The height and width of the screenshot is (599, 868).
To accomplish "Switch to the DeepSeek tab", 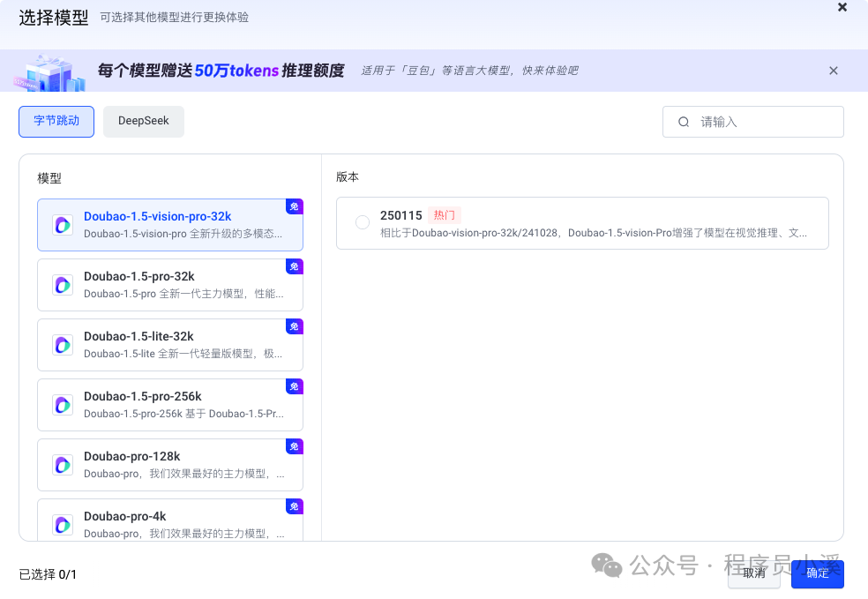I will coord(143,121).
